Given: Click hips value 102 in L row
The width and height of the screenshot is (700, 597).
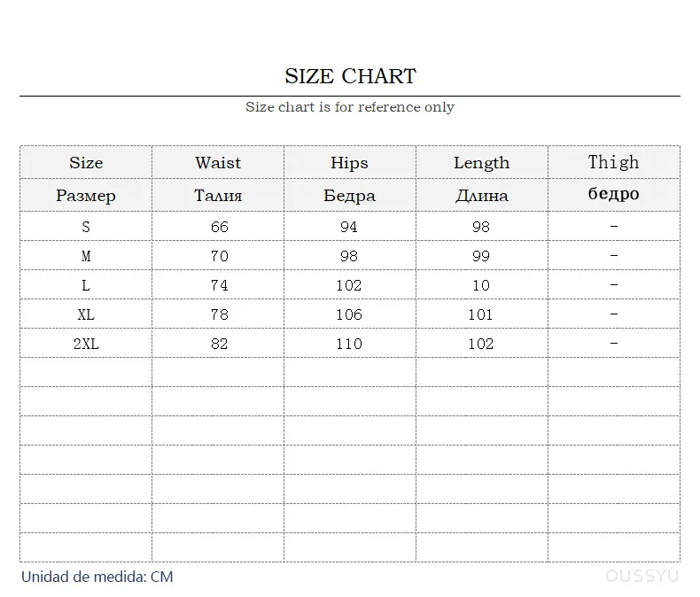Looking at the screenshot, I should point(349,285).
